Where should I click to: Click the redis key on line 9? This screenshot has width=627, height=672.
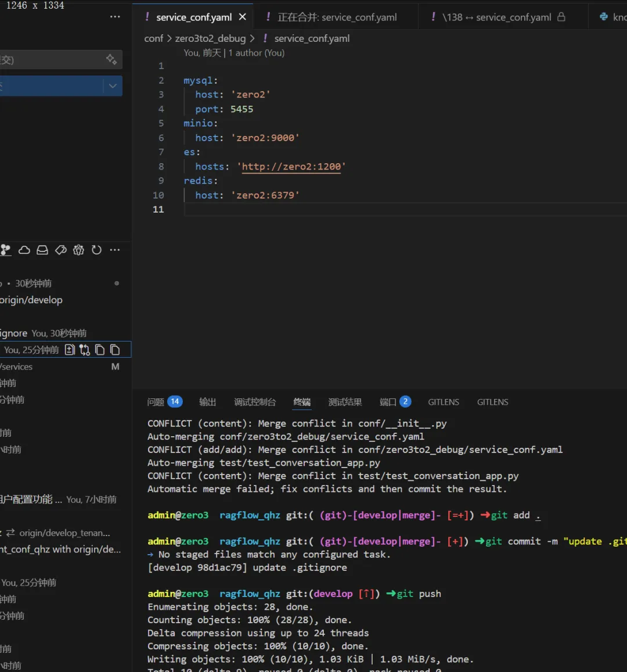[198, 181]
